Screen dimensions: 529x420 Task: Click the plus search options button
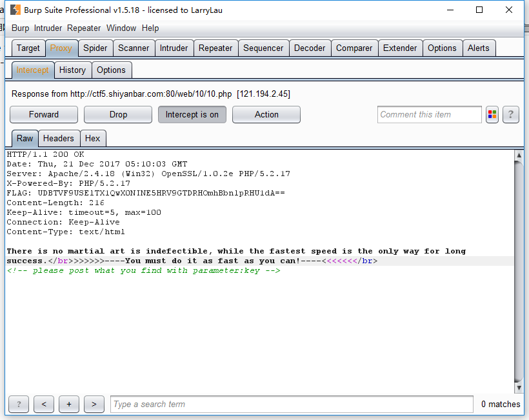coord(69,404)
